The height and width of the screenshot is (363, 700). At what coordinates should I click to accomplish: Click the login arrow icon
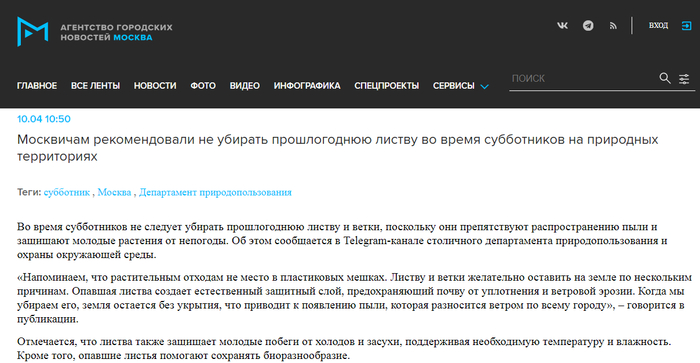click(686, 26)
